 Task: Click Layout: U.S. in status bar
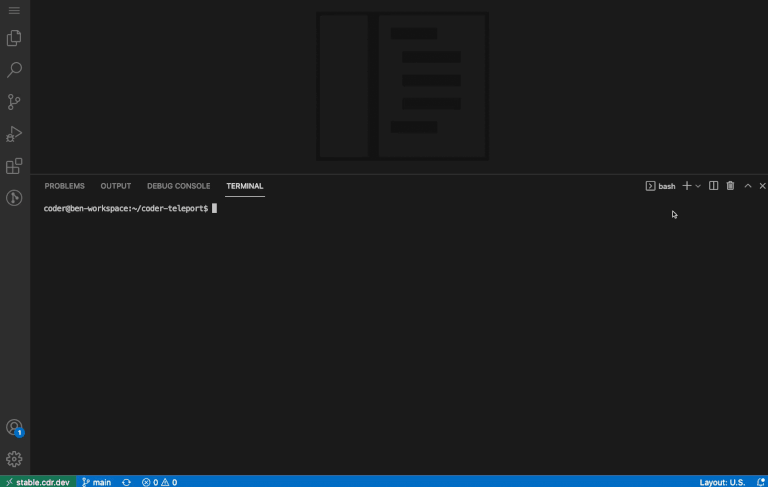click(x=722, y=482)
